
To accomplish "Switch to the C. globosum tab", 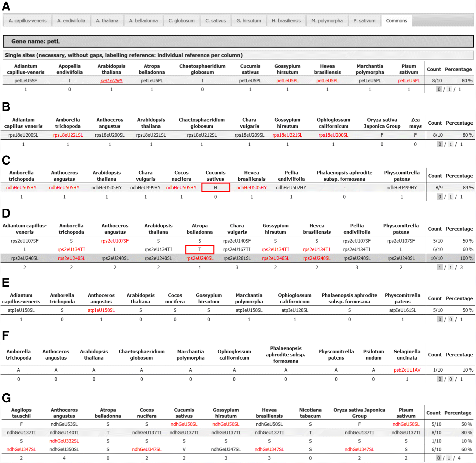I will 181,21.
